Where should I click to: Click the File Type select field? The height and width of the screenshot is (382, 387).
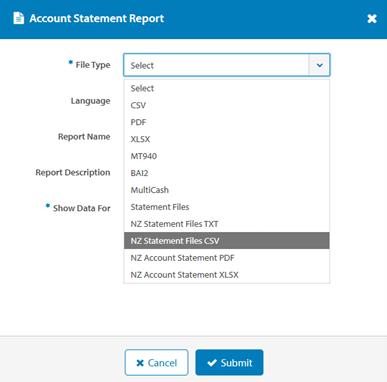[227, 65]
